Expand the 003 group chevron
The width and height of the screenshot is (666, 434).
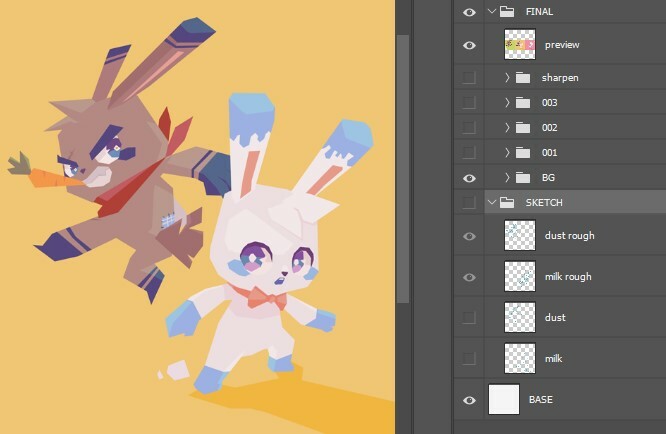coord(507,102)
